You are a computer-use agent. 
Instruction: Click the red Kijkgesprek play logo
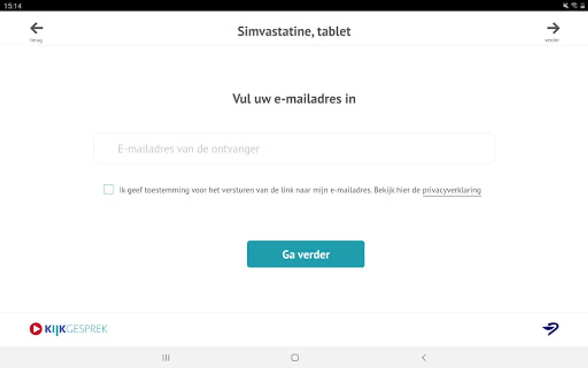[36, 329]
